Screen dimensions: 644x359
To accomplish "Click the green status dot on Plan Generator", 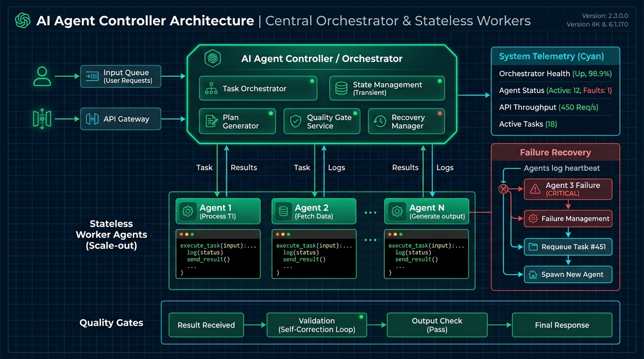I will click(271, 113).
